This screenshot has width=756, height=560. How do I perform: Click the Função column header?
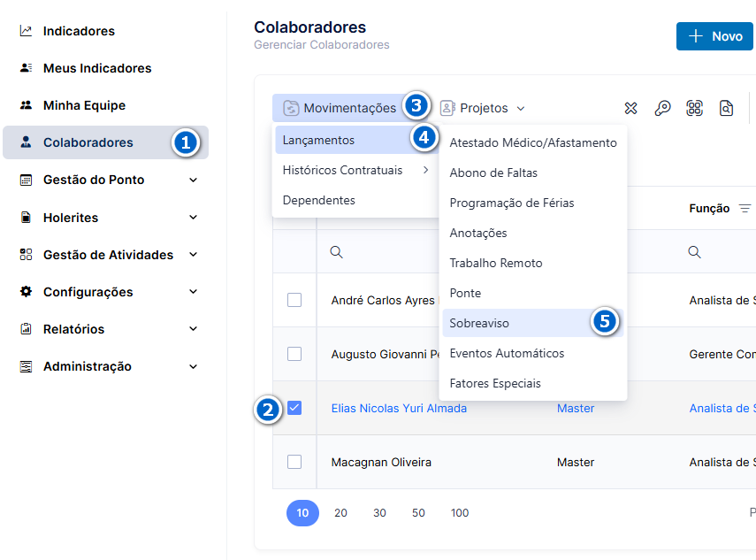point(709,209)
